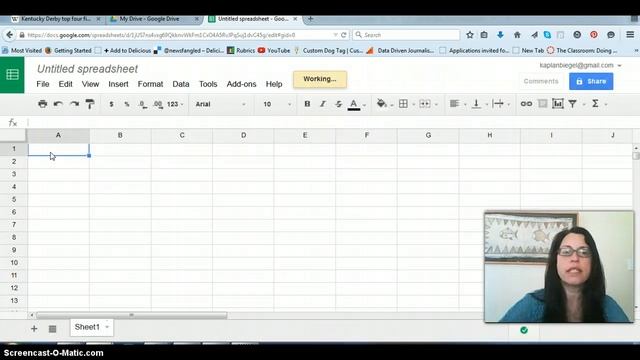Screen dimensions: 640x360
Task: Open the Sheets home green icon
Action: [x=12, y=75]
